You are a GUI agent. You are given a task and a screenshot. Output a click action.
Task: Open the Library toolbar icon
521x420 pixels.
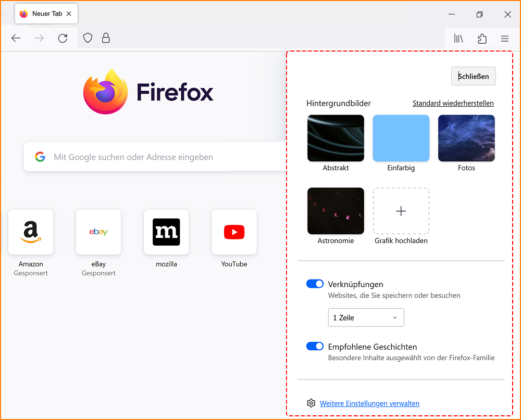pos(458,38)
